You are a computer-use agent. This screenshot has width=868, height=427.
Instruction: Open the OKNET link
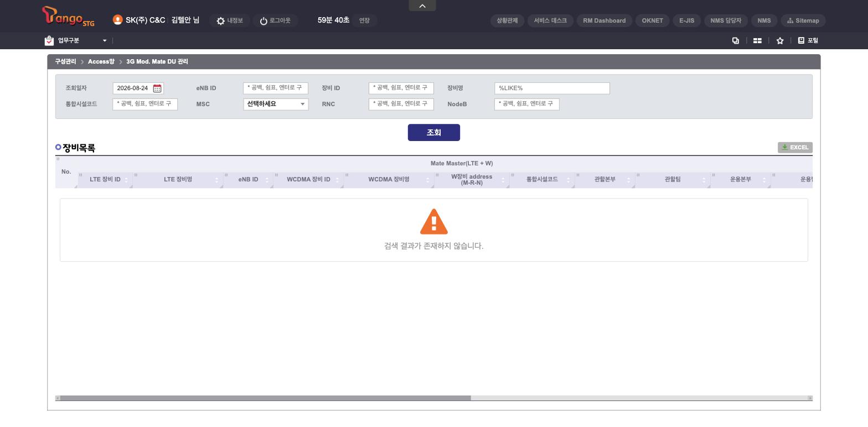pyautogui.click(x=652, y=20)
